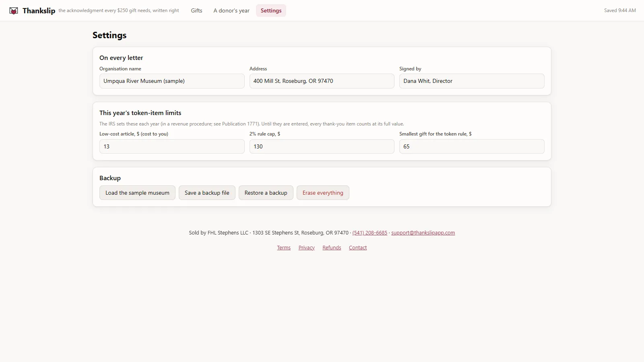Click the Backup section heading
This screenshot has height=362, width=644.
[110, 178]
